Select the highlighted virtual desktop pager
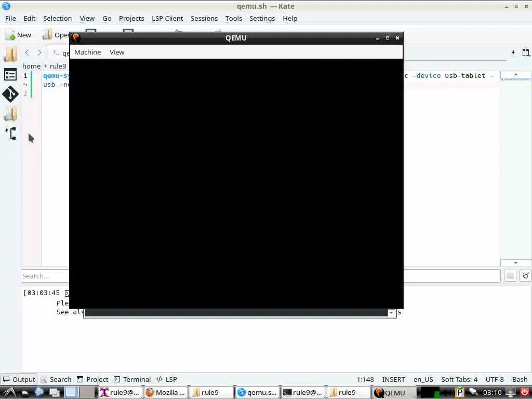532x399 pixels. click(71, 393)
